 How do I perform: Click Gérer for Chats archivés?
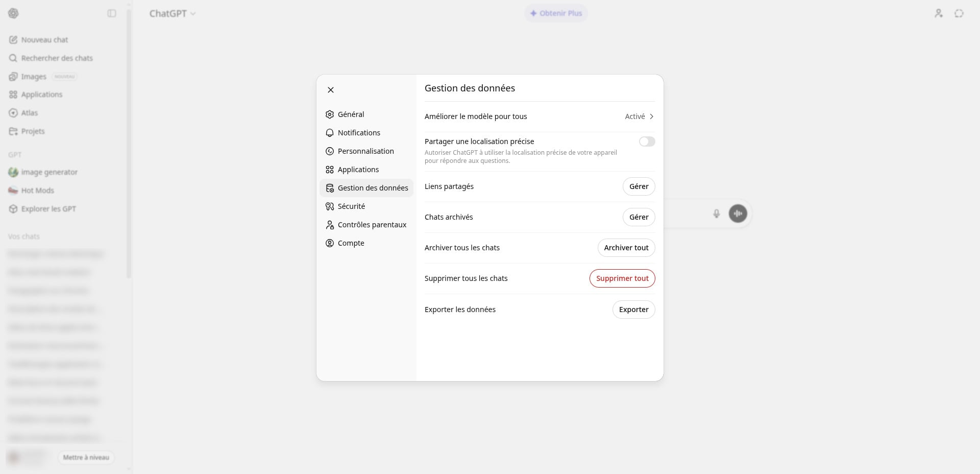pyautogui.click(x=639, y=217)
